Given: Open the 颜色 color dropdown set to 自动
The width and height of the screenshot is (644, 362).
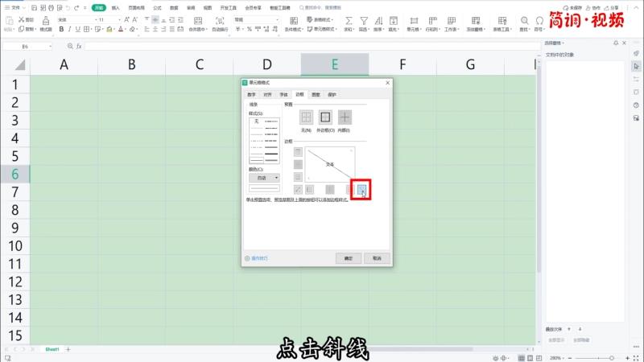Looking at the screenshot, I should (265, 177).
